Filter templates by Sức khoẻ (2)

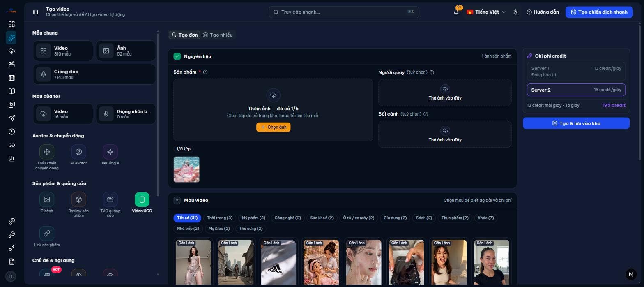coord(322,218)
